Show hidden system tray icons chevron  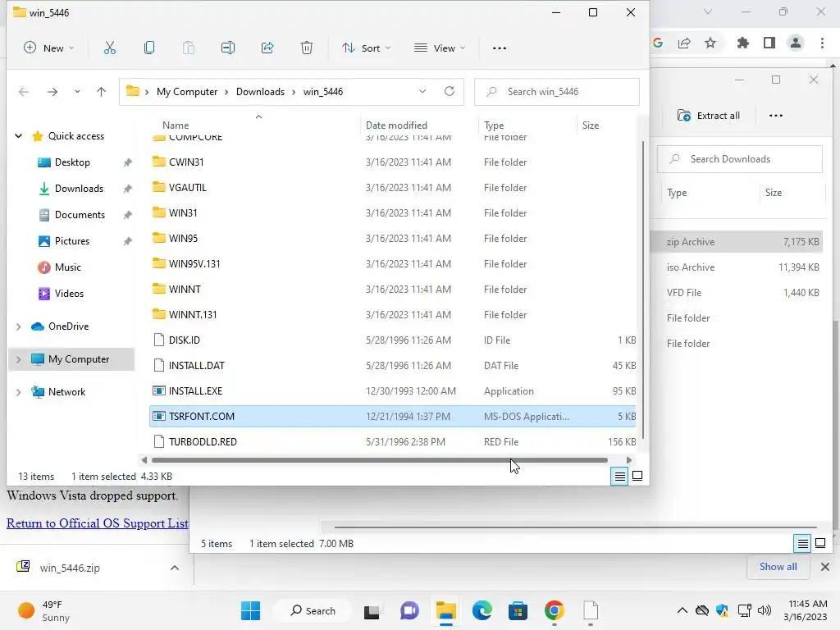point(682,610)
